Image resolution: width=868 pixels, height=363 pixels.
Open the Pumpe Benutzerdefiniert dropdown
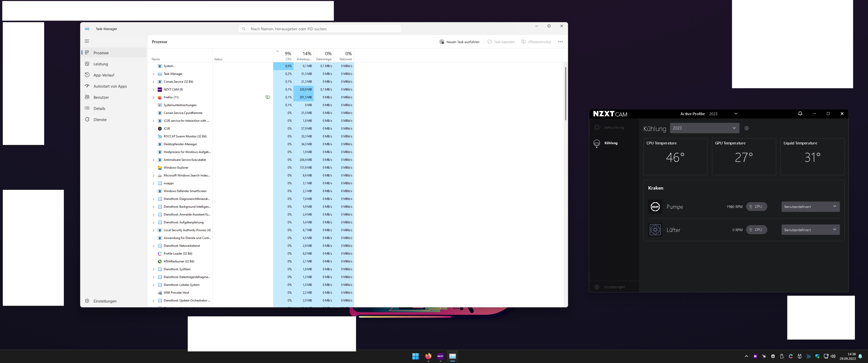[x=810, y=207]
